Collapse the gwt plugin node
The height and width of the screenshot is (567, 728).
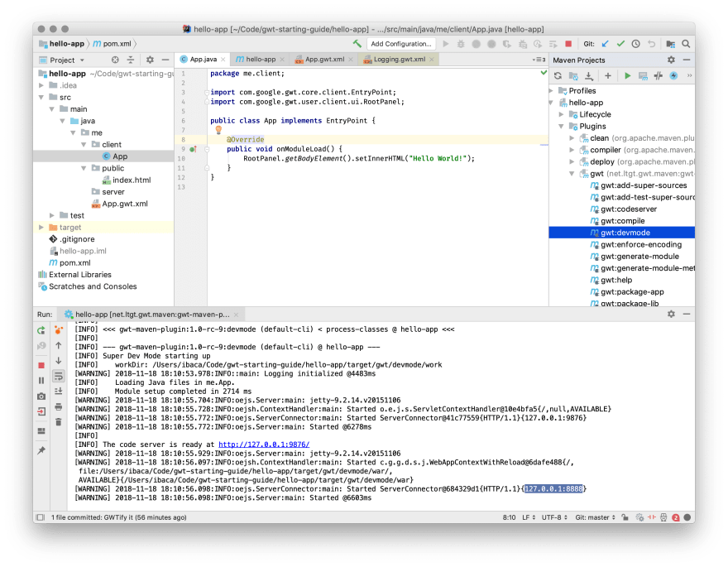572,174
